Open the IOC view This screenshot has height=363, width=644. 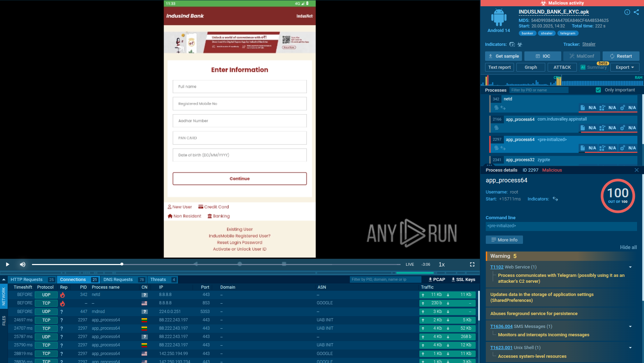click(x=543, y=56)
